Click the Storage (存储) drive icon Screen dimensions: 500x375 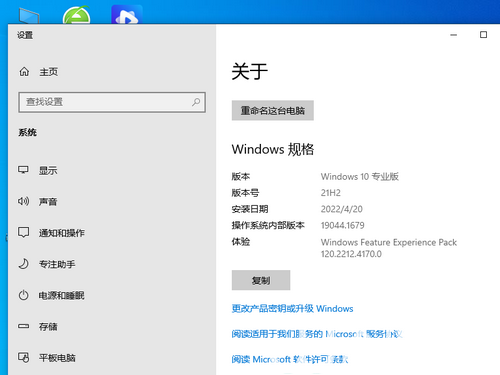coord(23,326)
